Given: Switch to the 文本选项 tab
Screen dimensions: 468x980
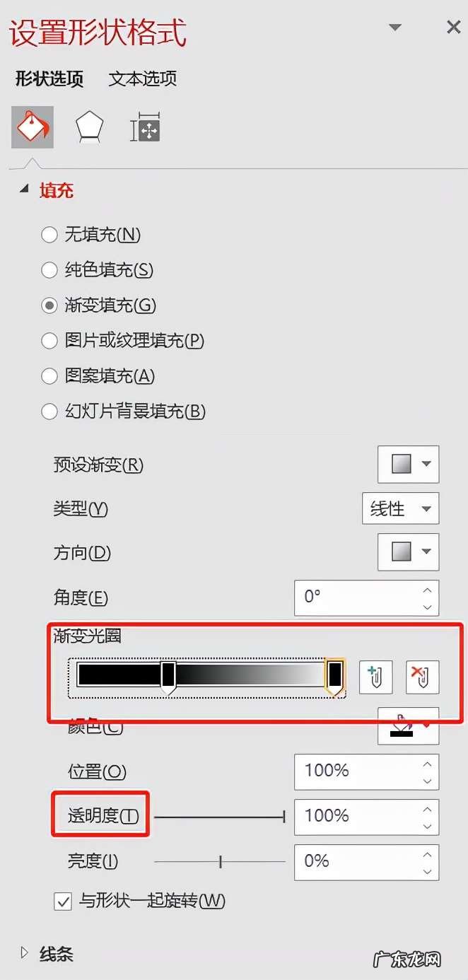Looking at the screenshot, I should point(142,78).
